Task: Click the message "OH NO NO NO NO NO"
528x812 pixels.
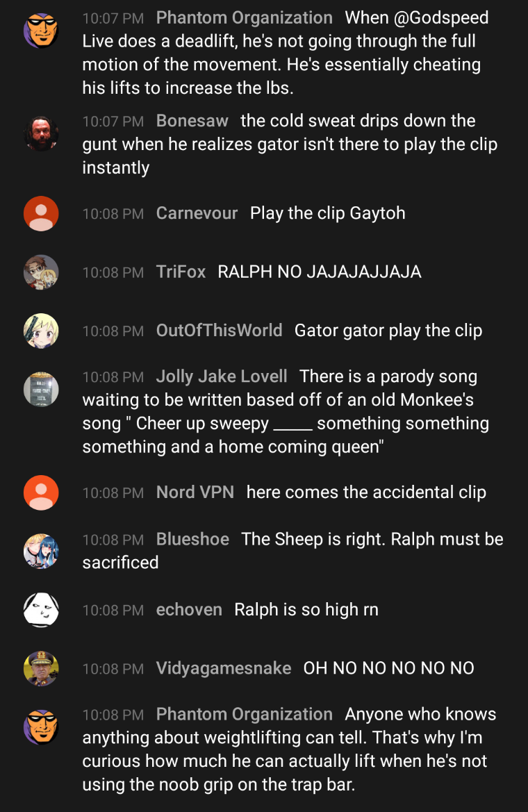Action: coord(388,668)
